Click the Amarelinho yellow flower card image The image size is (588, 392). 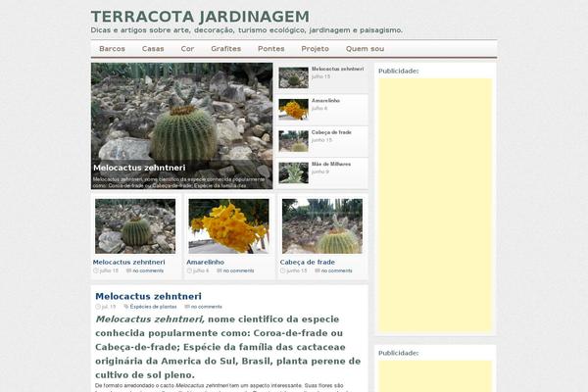click(x=228, y=226)
